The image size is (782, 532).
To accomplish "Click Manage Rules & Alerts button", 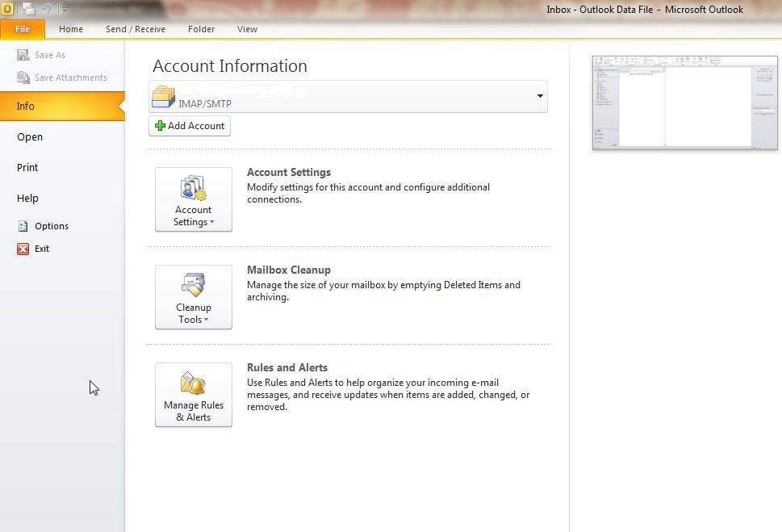I will [x=194, y=395].
